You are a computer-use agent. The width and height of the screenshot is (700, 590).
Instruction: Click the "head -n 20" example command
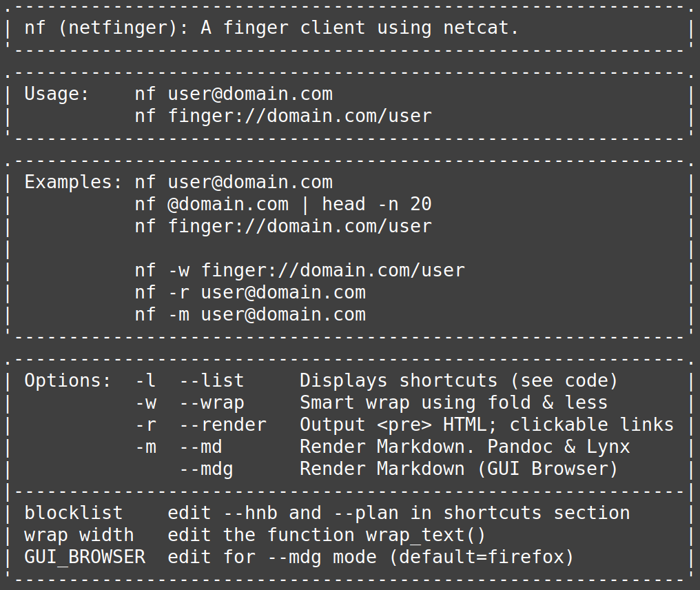(376, 204)
